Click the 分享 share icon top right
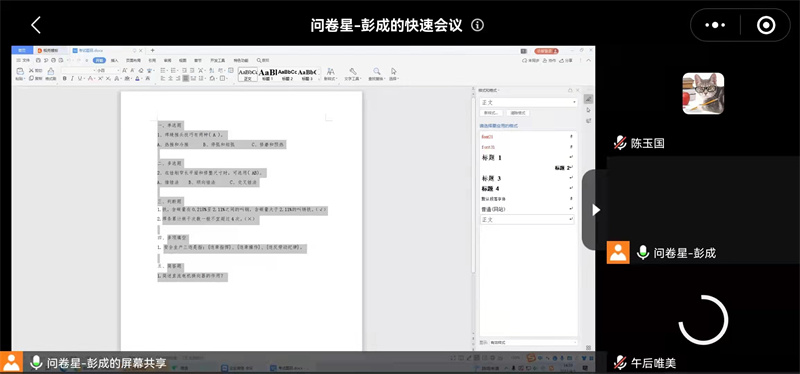Image resolution: width=800 pixels, height=374 pixels. coord(566,60)
